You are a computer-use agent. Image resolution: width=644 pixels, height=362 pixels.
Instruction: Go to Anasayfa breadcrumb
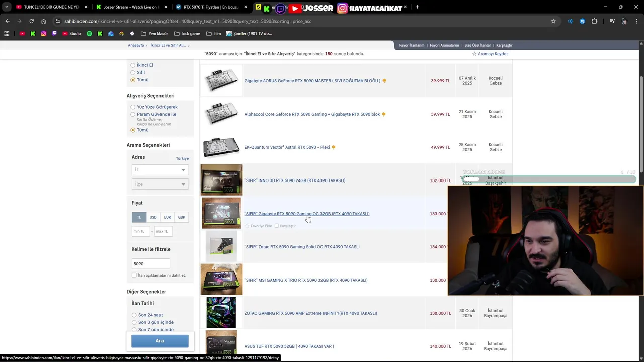[136, 45]
